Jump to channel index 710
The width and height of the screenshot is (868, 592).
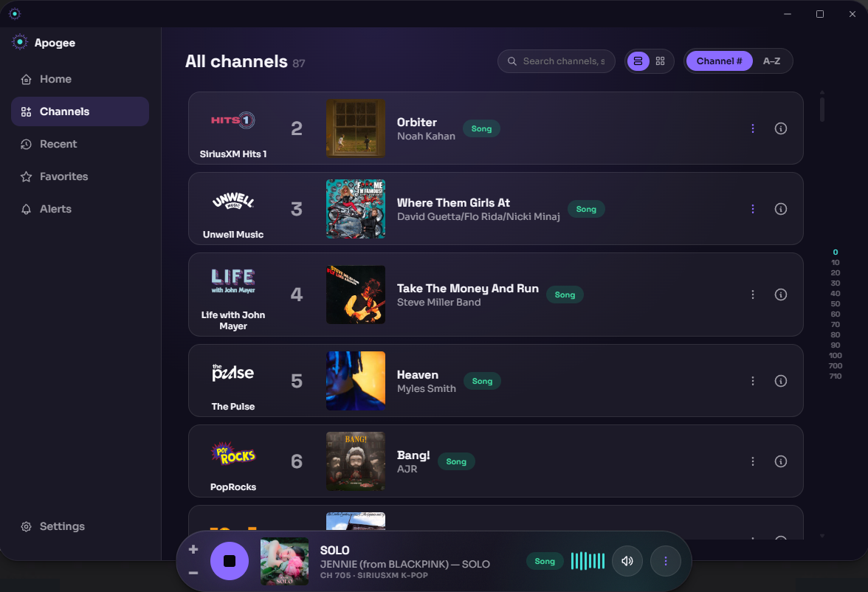coord(836,376)
